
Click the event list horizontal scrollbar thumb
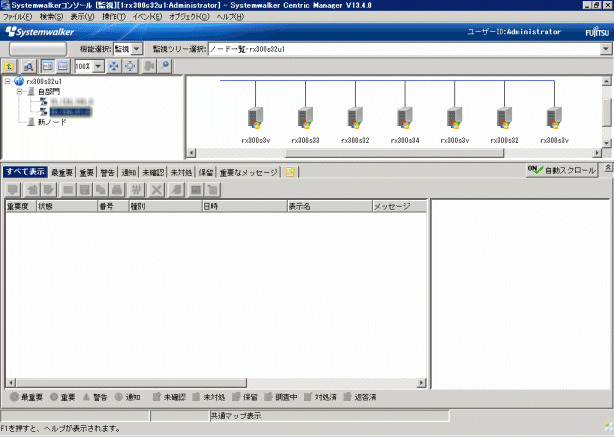pyautogui.click(x=131, y=383)
